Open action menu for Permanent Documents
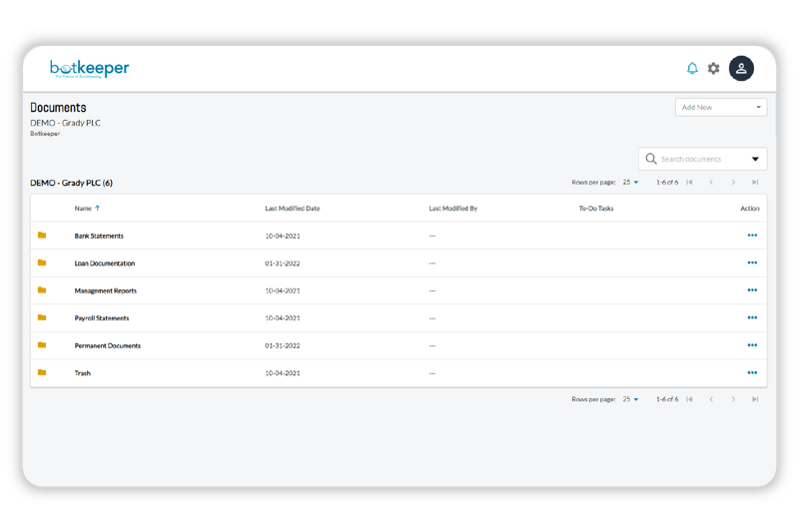Image resolution: width=799 pixels, height=532 pixels. [752, 345]
